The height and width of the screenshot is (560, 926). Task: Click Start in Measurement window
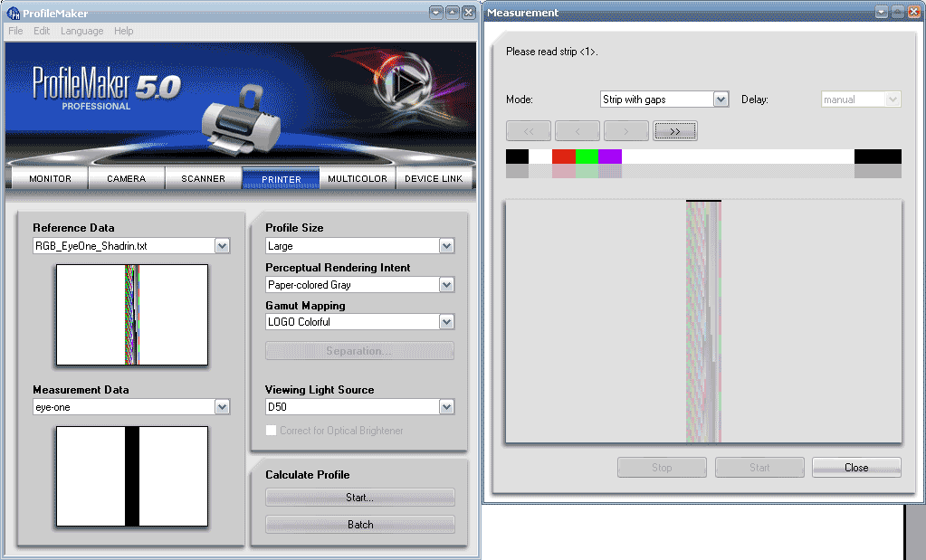pos(759,468)
